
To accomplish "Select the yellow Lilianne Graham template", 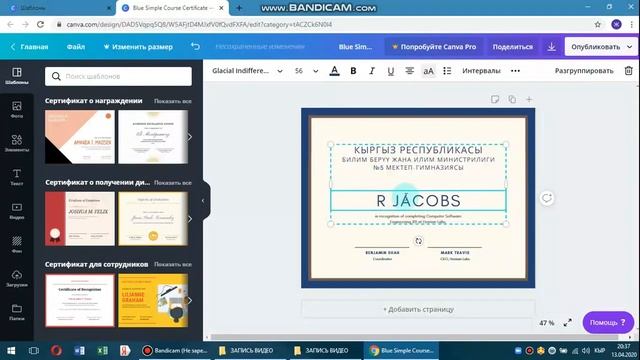I will pos(153,300).
